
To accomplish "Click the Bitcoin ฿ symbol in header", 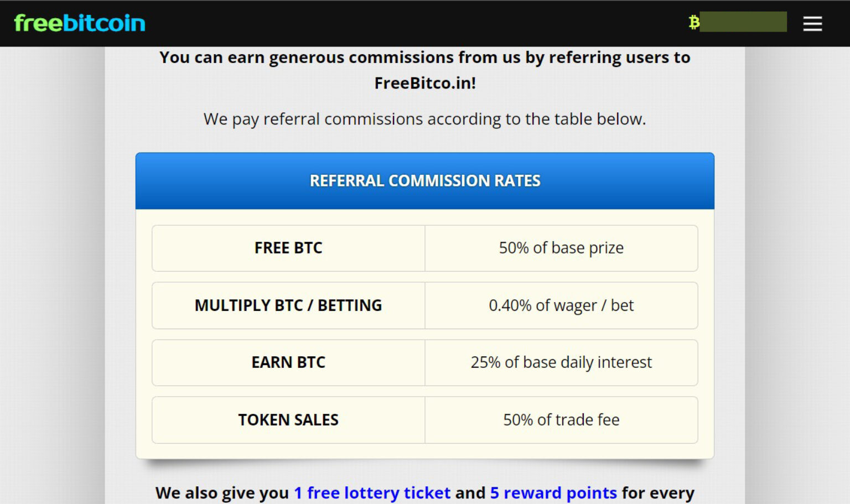I will click(x=692, y=22).
